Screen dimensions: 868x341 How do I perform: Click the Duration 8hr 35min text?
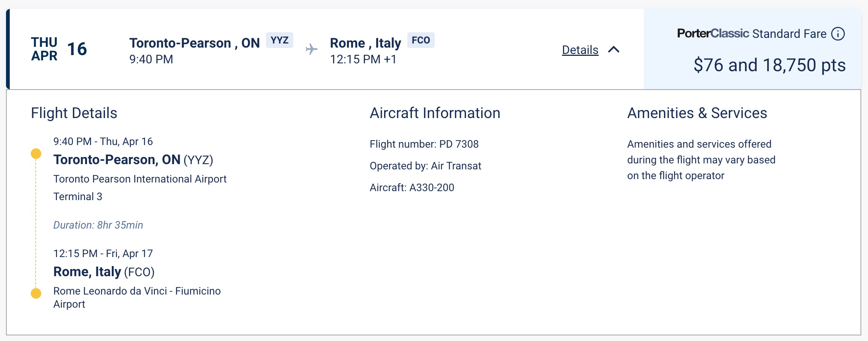coord(98,225)
